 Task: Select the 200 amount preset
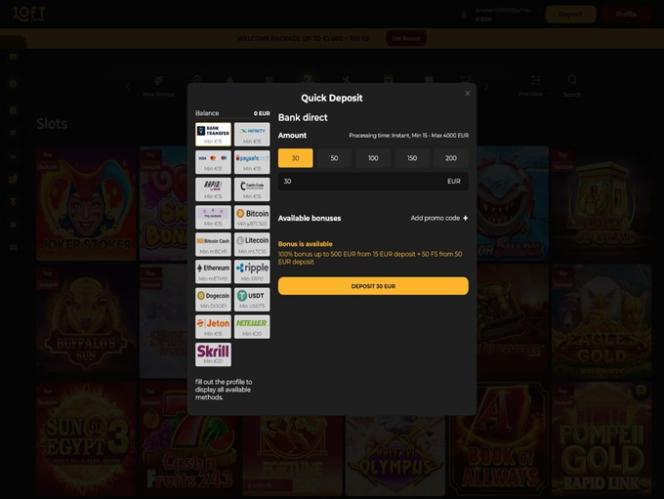(x=451, y=158)
